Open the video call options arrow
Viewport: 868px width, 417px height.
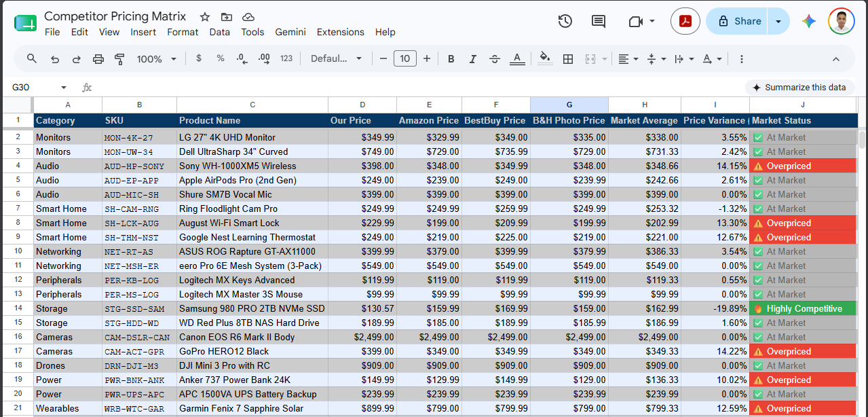point(652,21)
